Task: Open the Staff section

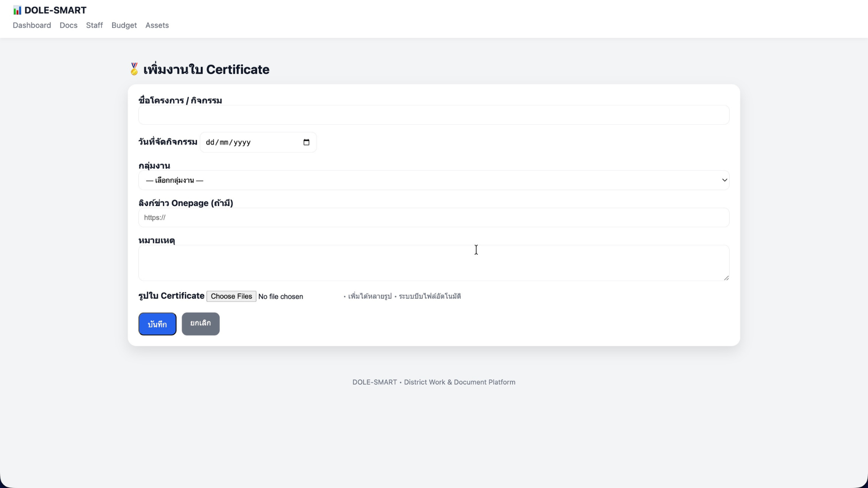Action: pos(94,25)
